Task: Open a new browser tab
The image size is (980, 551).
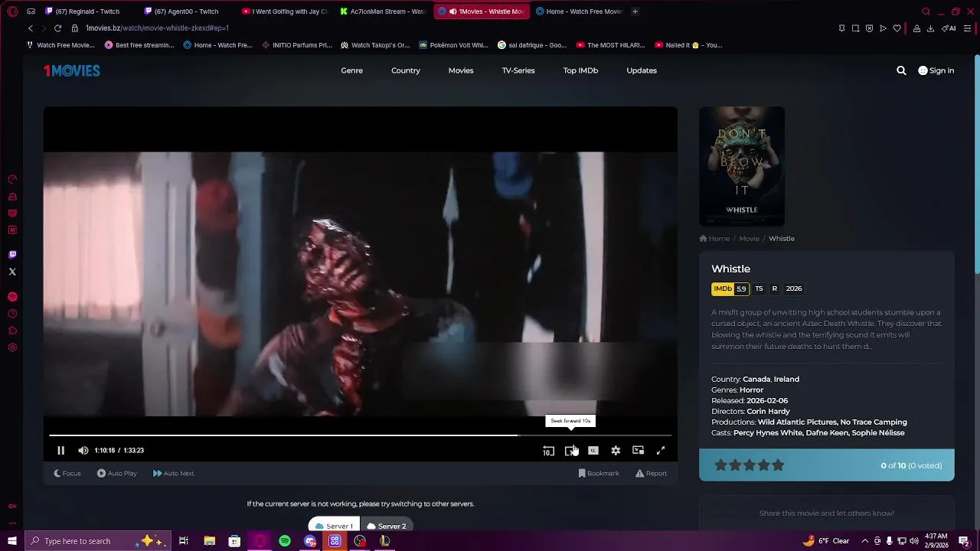Action: click(635, 11)
